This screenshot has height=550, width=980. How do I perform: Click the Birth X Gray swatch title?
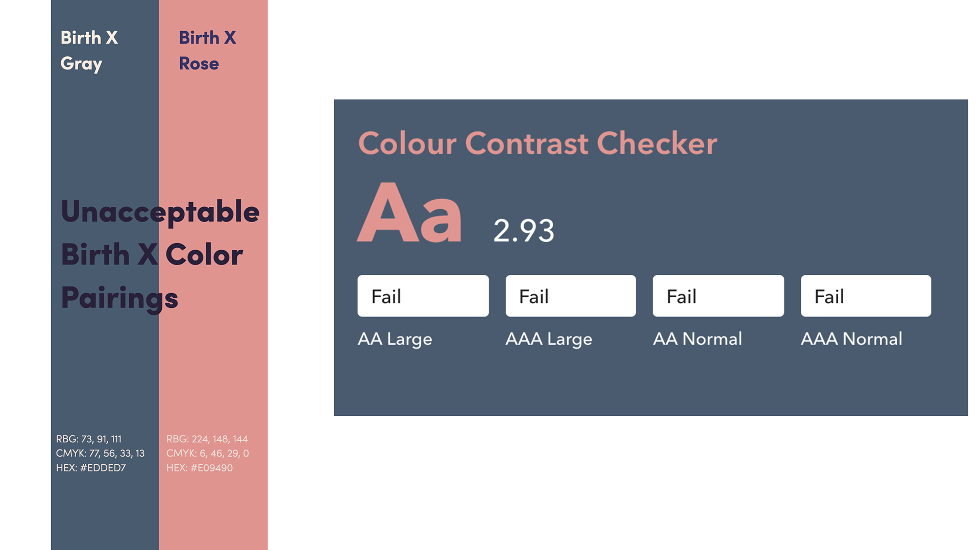(x=89, y=50)
